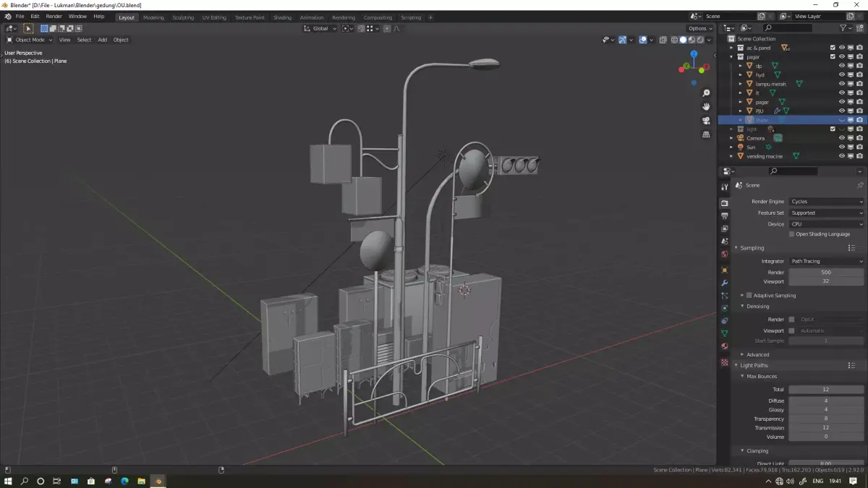The width and height of the screenshot is (868, 488).
Task: Switch perspective/orthographic with the grid gizmo
Action: pyautogui.click(x=706, y=134)
